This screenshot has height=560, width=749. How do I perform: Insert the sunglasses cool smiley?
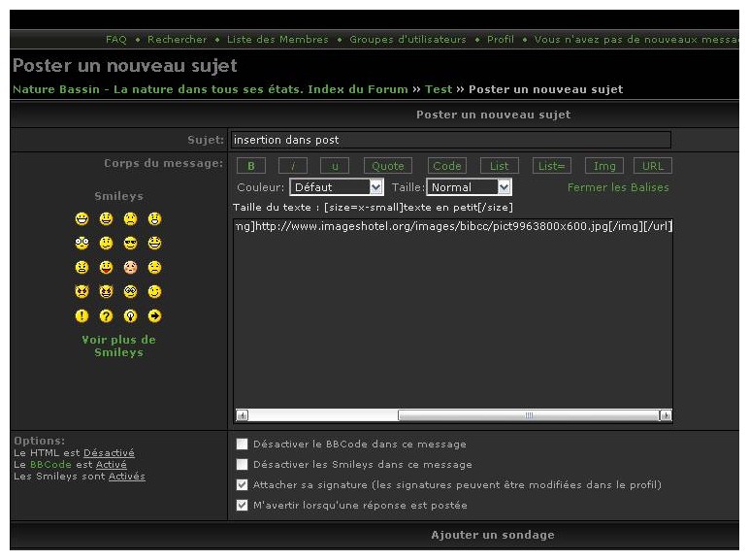[x=130, y=244]
